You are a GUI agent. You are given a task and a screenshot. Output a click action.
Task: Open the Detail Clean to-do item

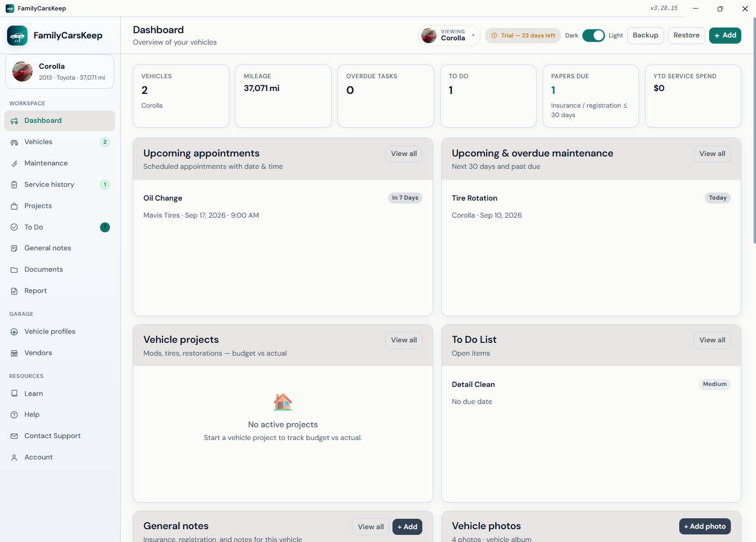pos(591,393)
